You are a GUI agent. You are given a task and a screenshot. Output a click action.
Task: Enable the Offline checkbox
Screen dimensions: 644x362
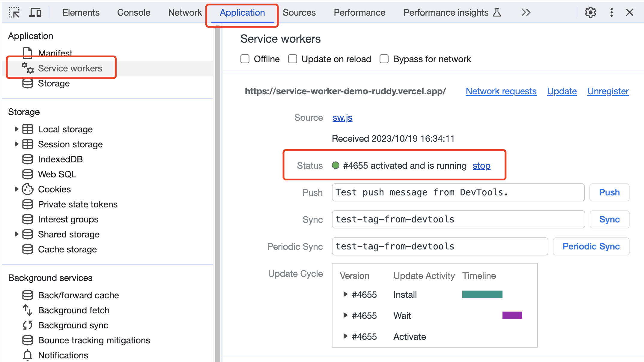tap(245, 59)
